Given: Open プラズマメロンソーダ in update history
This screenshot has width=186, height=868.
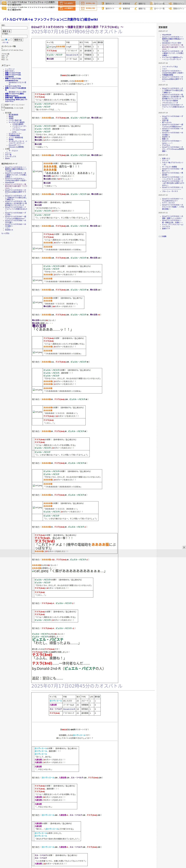Looking at the screenshot, I should [x=170, y=103].
